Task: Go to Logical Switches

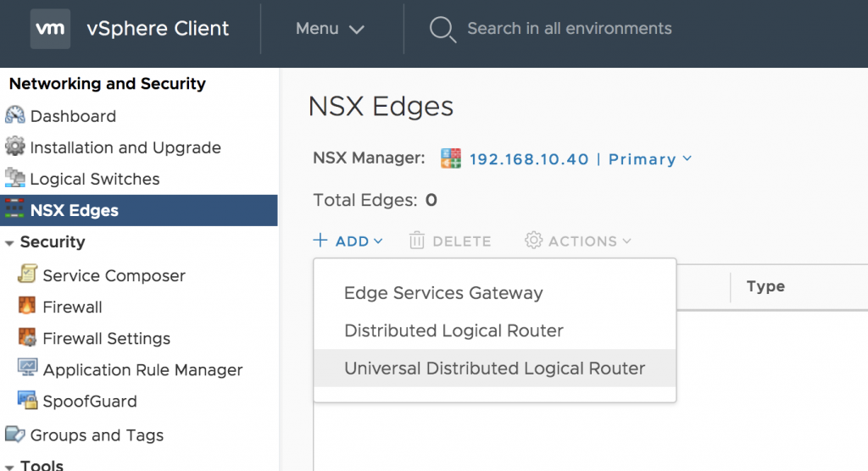Action: tap(95, 180)
